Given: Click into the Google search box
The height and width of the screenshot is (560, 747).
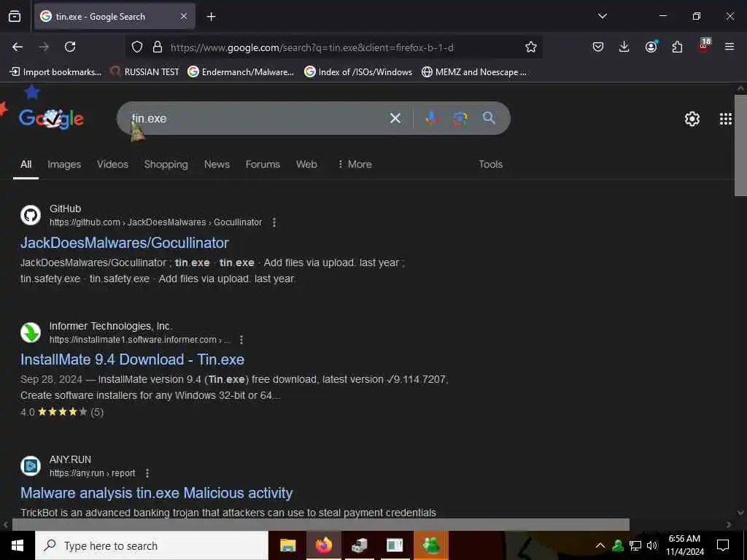Looking at the screenshot, I should tap(258, 118).
